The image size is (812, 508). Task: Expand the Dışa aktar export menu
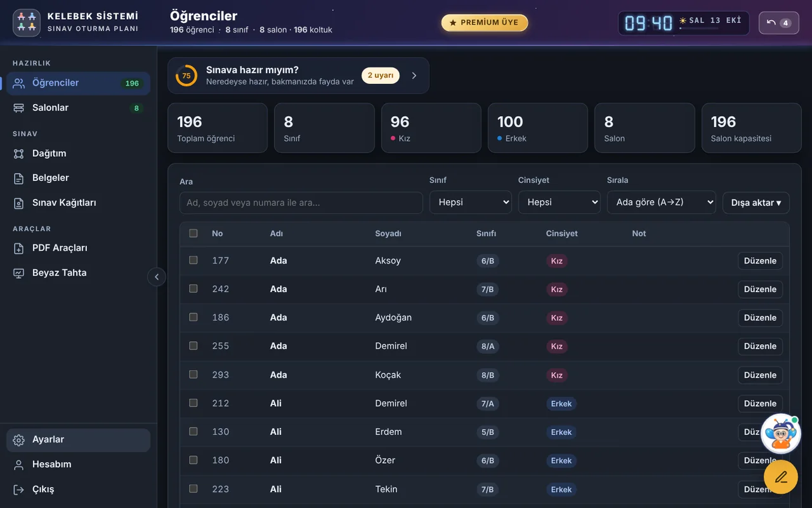[x=756, y=203]
